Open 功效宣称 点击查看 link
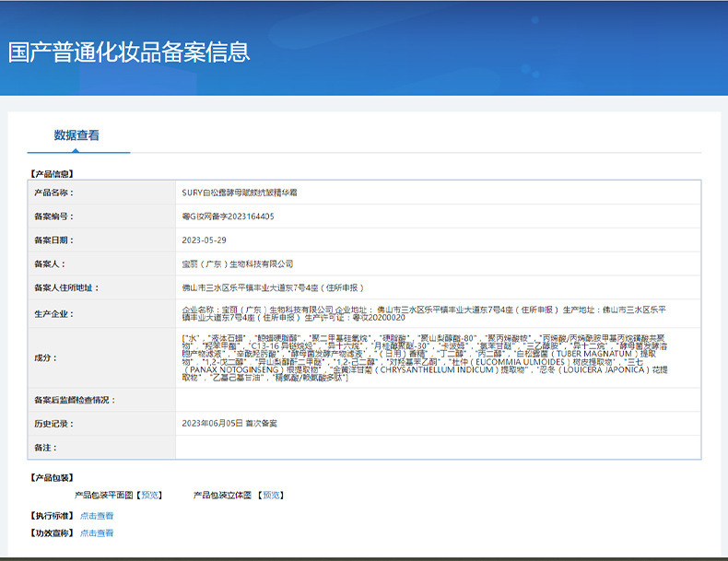The image size is (728, 561). [97, 532]
